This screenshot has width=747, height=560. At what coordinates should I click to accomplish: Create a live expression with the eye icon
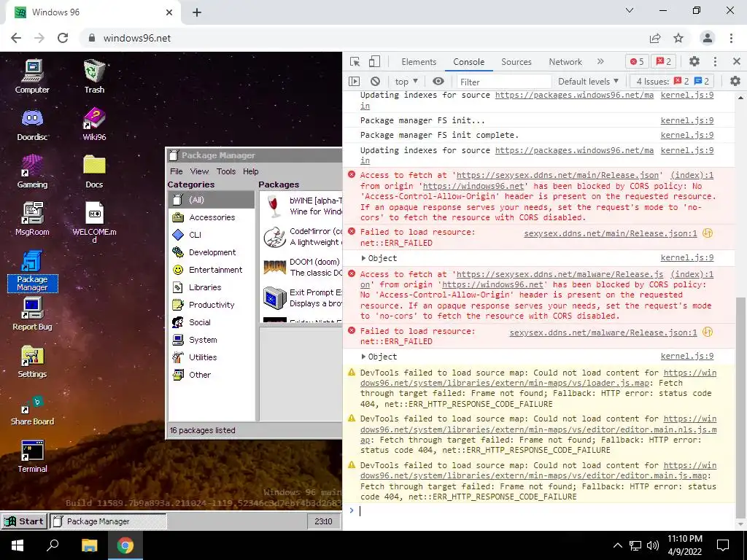click(x=438, y=82)
